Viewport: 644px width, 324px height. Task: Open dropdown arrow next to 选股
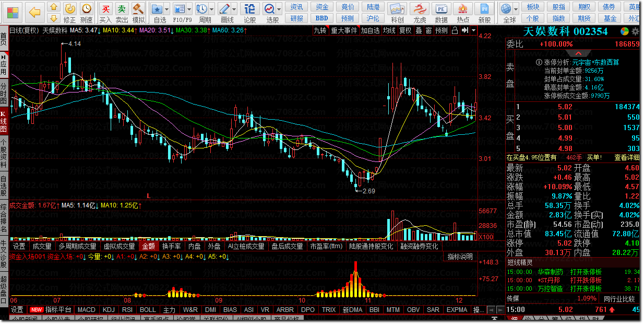click(x=279, y=9)
